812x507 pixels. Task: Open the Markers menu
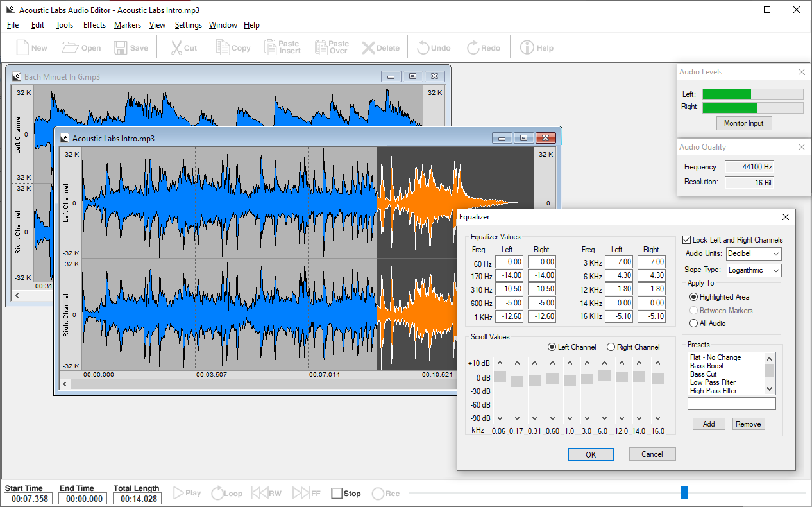click(128, 25)
